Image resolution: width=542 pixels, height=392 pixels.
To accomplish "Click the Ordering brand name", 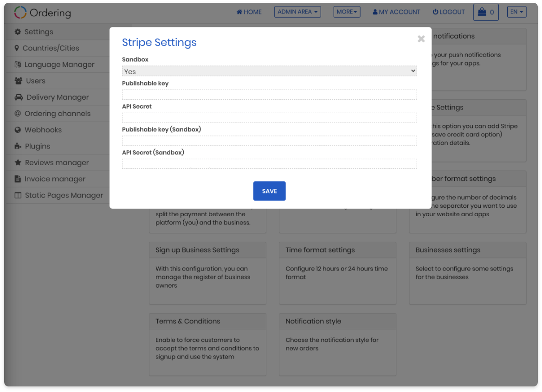I will click(x=50, y=13).
